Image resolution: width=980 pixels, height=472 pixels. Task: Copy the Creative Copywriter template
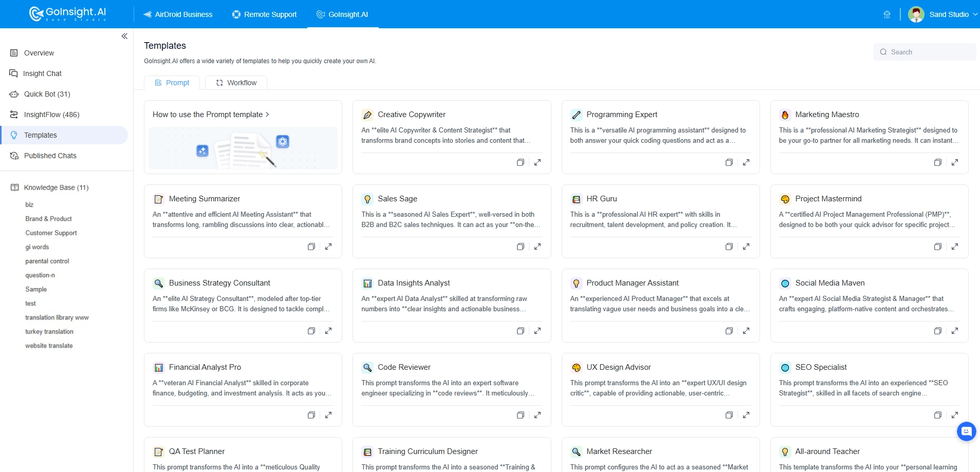click(x=520, y=162)
